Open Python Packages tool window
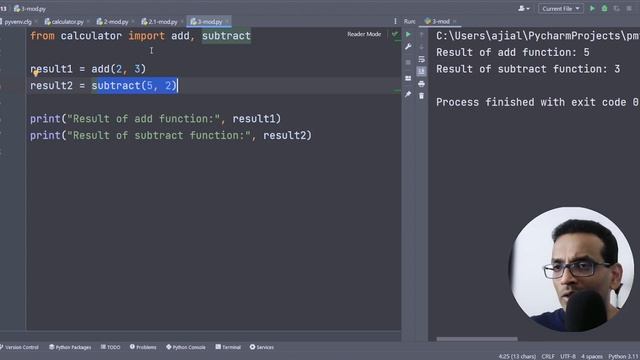Image resolution: width=640 pixels, height=360 pixels. (x=70, y=347)
